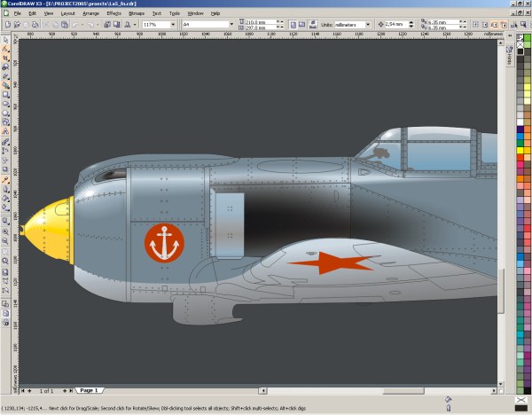Select the Shape tool in the toolbox
532x415 pixels.
pyautogui.click(x=5, y=49)
